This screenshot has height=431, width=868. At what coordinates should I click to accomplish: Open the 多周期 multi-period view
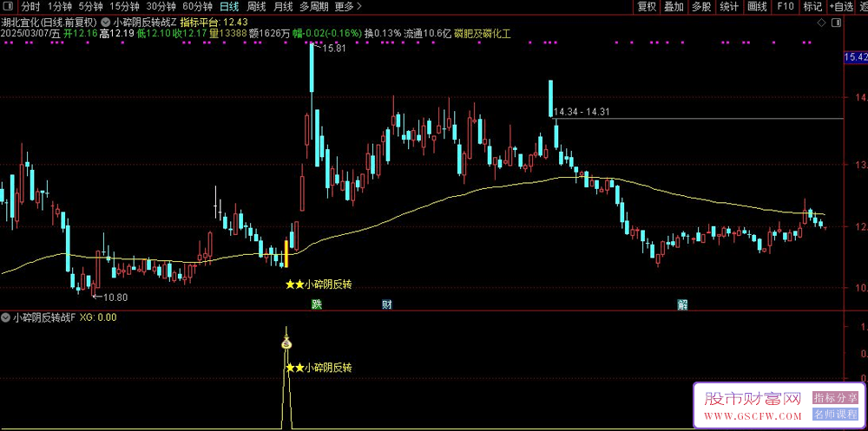[x=314, y=7]
